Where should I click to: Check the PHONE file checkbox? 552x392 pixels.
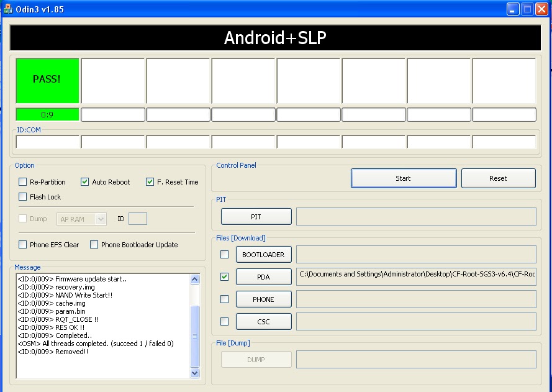point(224,299)
